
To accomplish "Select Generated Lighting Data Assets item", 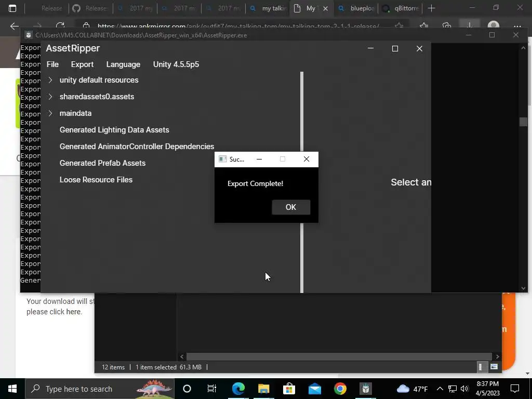I will point(114,130).
